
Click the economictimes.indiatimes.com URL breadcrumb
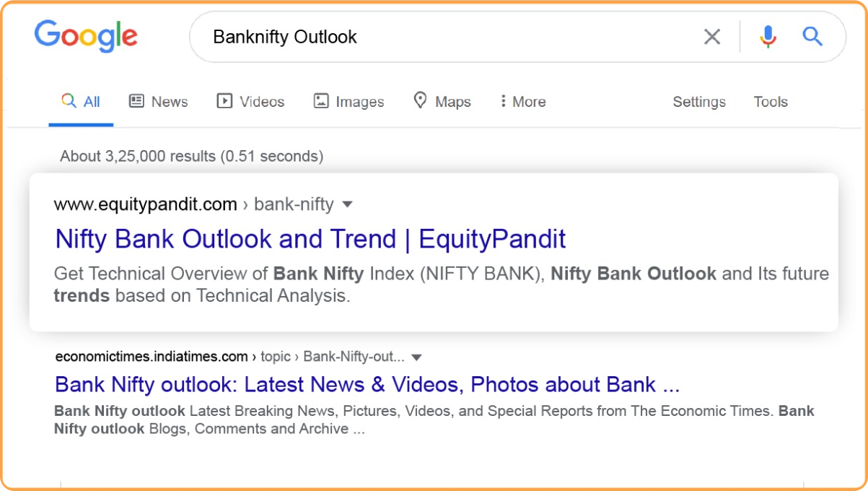point(152,357)
